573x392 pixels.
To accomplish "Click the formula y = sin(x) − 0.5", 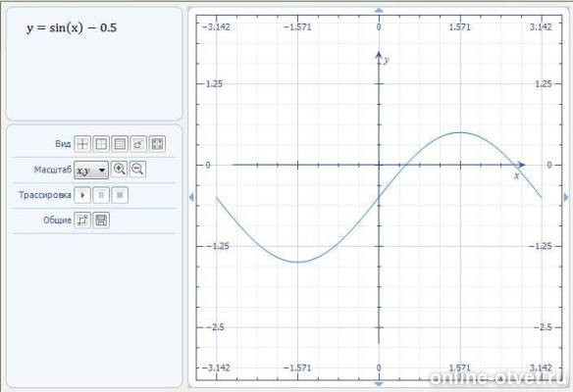I will point(72,27).
